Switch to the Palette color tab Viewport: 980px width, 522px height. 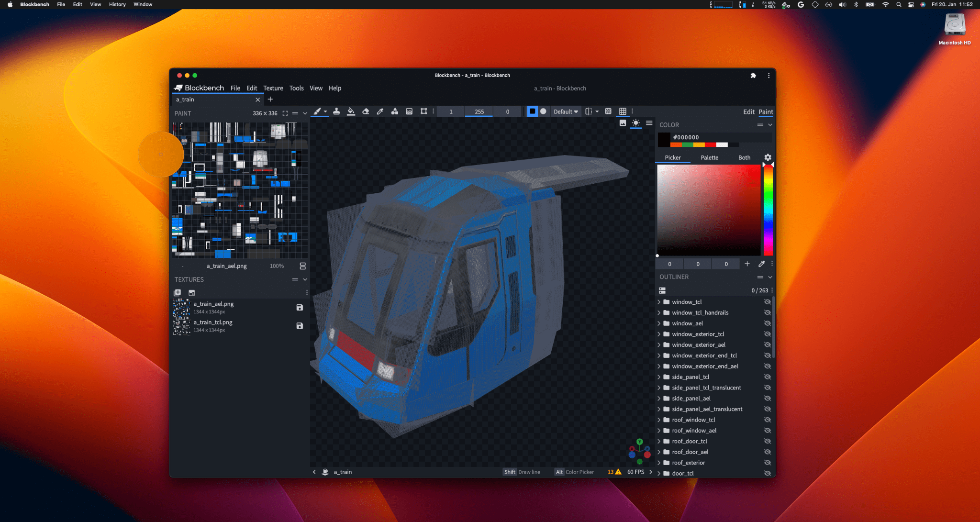click(x=709, y=157)
